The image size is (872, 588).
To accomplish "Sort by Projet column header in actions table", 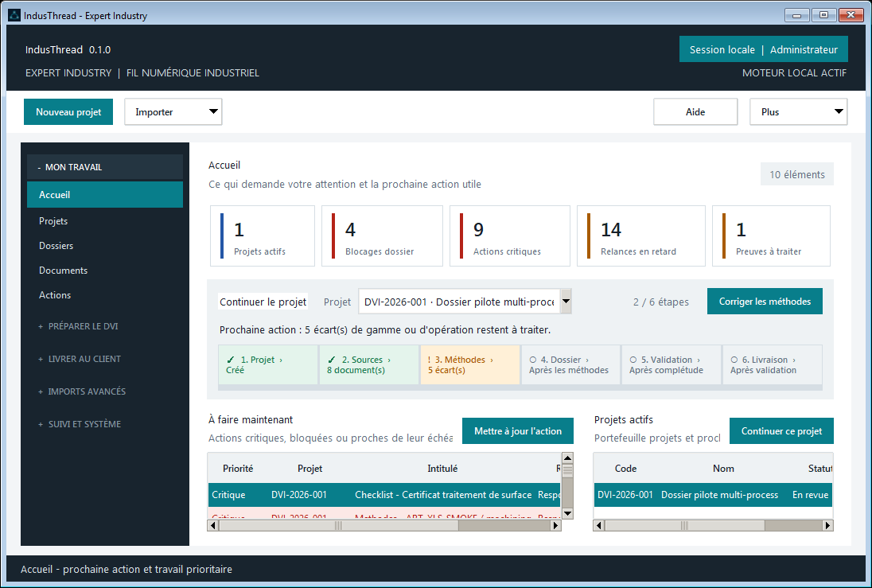I will [x=309, y=469].
